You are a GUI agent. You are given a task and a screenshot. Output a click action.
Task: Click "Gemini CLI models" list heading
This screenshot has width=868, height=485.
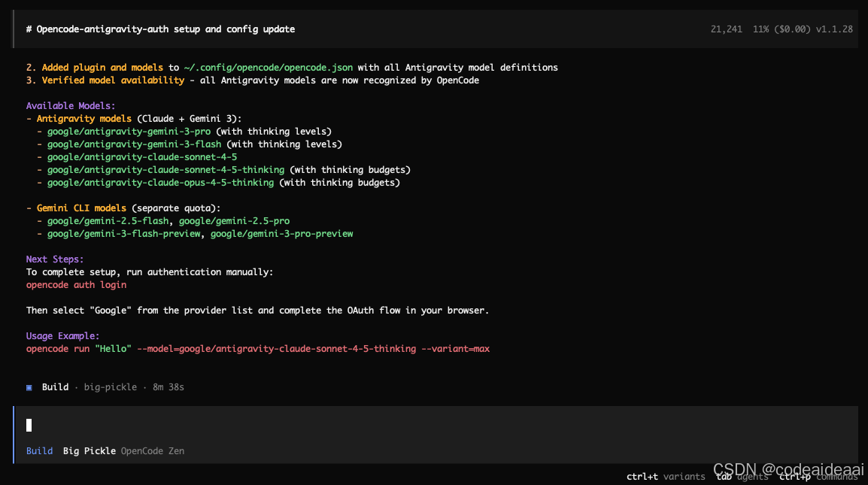pyautogui.click(x=81, y=208)
